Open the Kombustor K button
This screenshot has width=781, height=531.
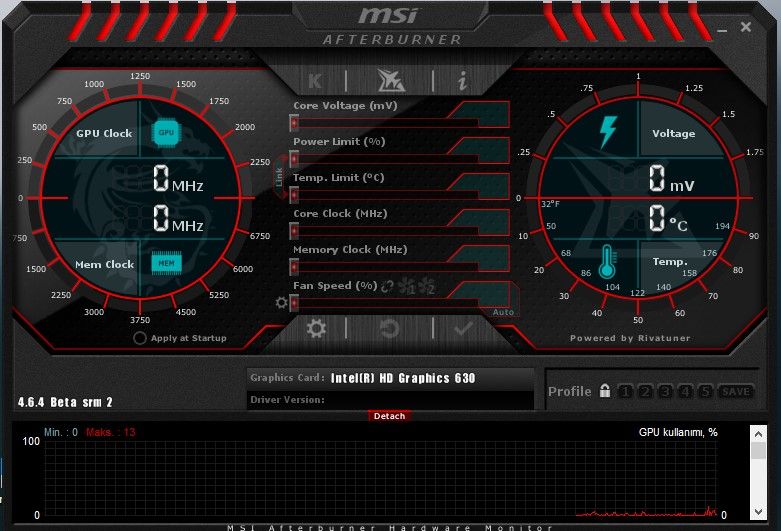pyautogui.click(x=315, y=81)
